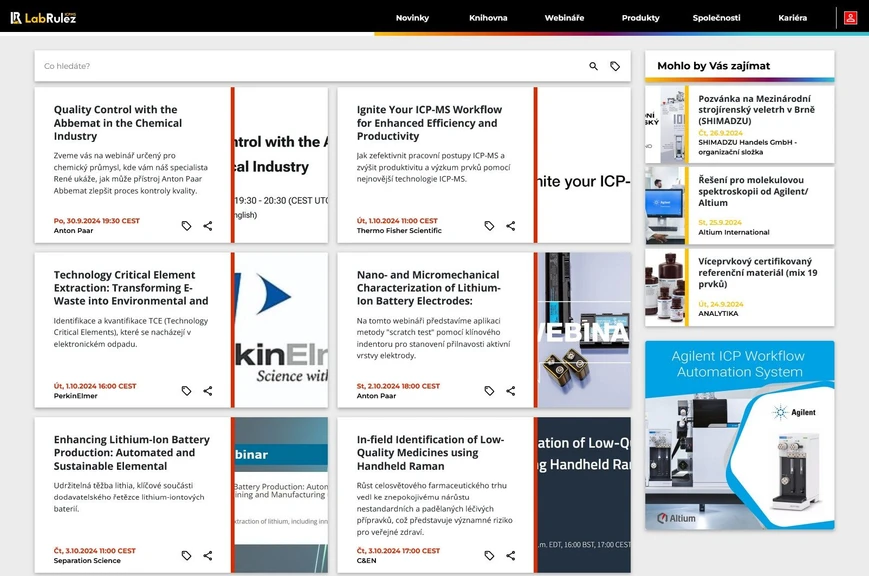Viewport: 869px width, 576px height.
Task: Click the search magnifier icon
Action: [594, 66]
